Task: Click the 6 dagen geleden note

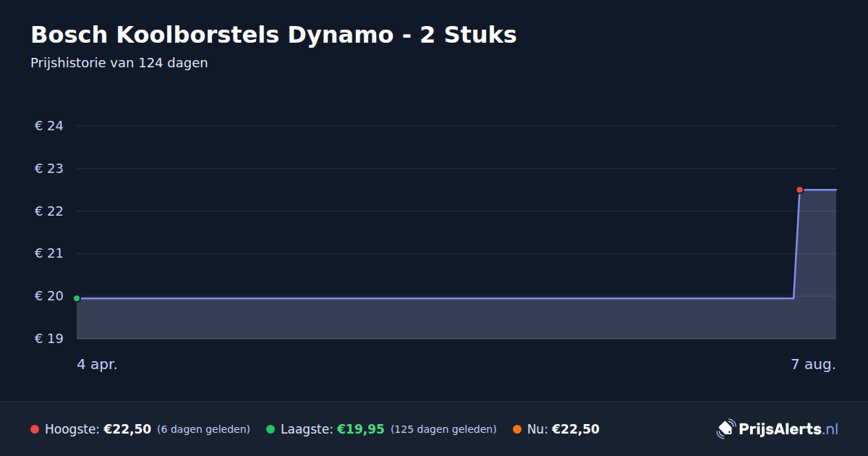Action: pos(203,429)
